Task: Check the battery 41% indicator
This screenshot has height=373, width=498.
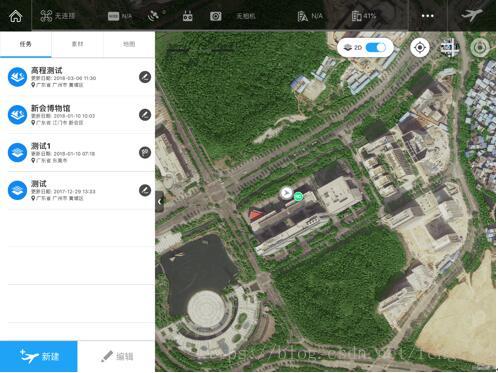Action: point(364,16)
